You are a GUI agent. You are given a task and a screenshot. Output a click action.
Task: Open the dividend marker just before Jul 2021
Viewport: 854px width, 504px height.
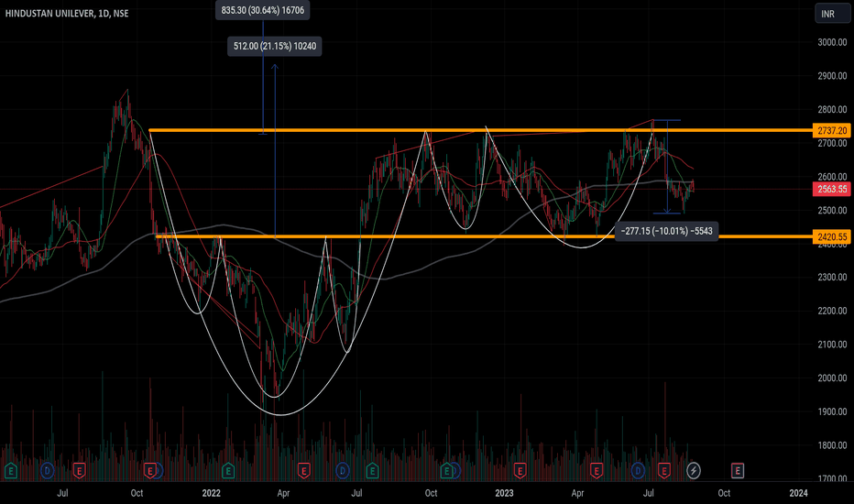click(x=48, y=470)
